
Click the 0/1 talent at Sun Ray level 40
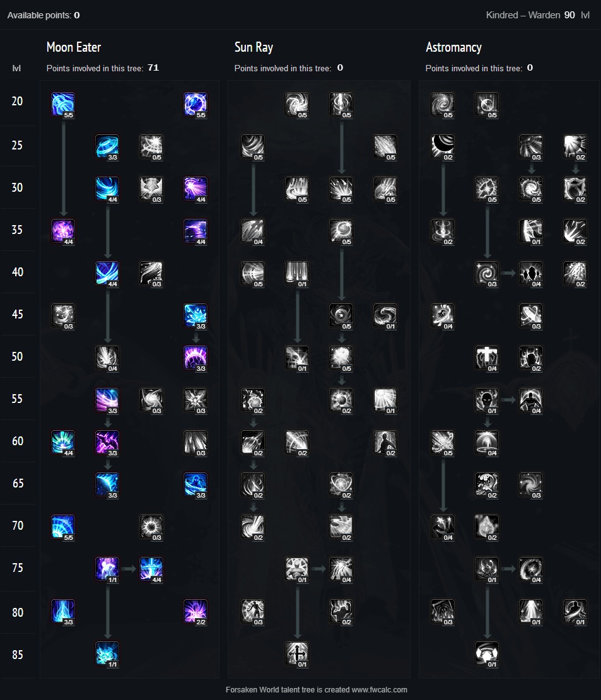(x=297, y=274)
